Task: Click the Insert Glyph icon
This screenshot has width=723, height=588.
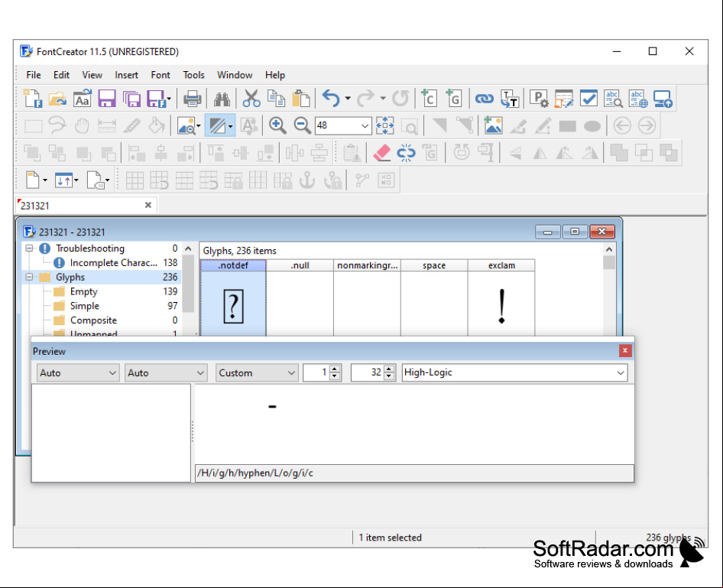Action: pyautogui.click(x=454, y=99)
